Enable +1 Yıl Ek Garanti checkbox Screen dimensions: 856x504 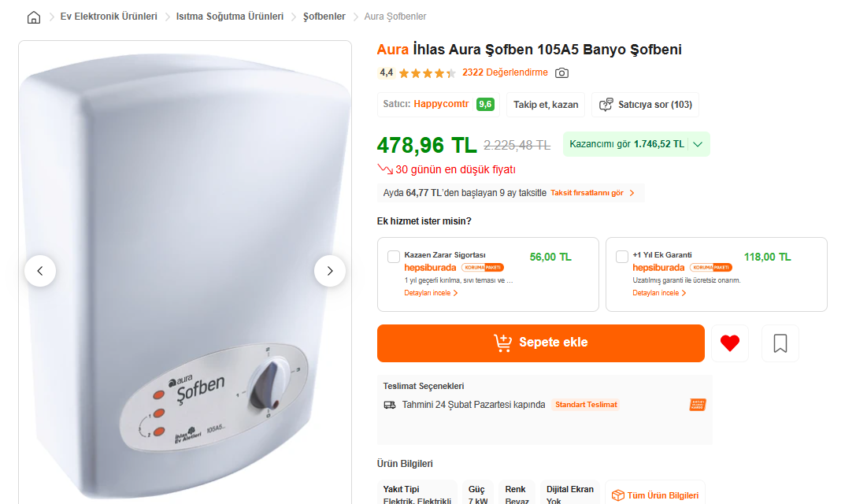point(622,257)
